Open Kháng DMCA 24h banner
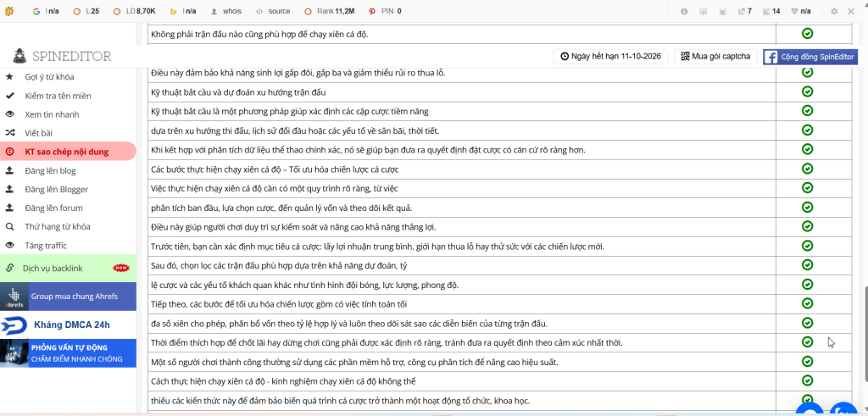This screenshot has height=416, width=868. point(68,324)
